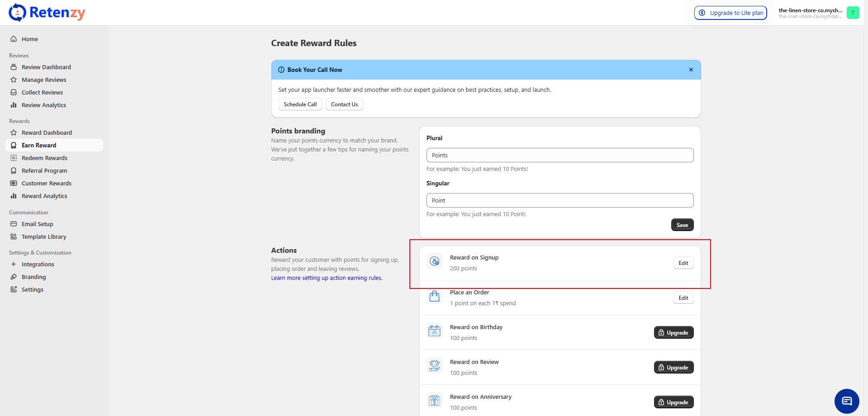868x416 pixels.
Task: Navigate to Template Library
Action: point(44,236)
